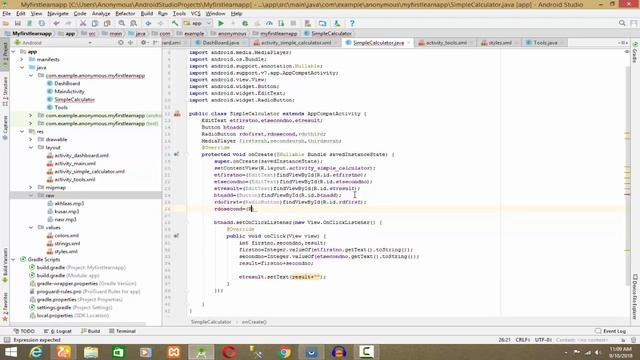Click the Debug app bug icon
640x360 pixels.
click(245, 23)
